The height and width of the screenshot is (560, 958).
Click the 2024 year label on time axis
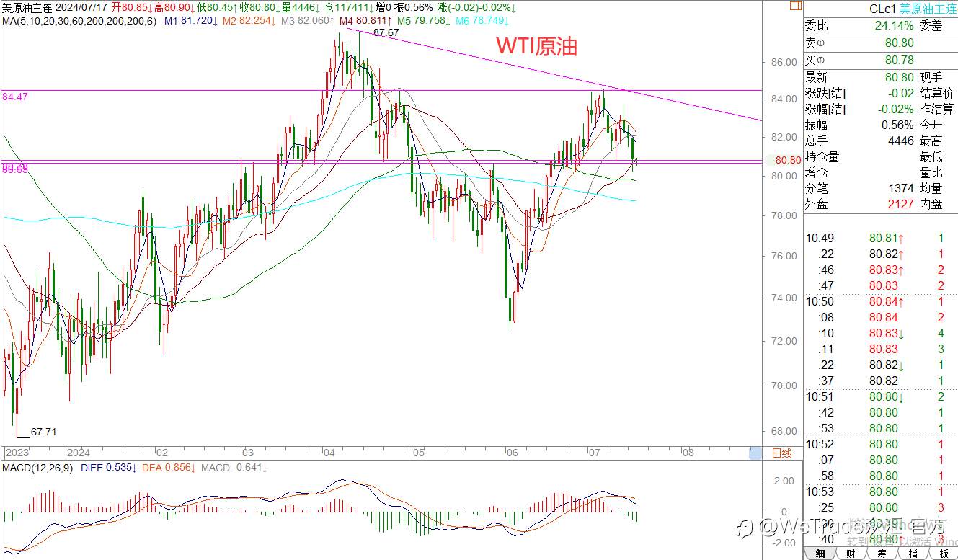[x=78, y=453]
